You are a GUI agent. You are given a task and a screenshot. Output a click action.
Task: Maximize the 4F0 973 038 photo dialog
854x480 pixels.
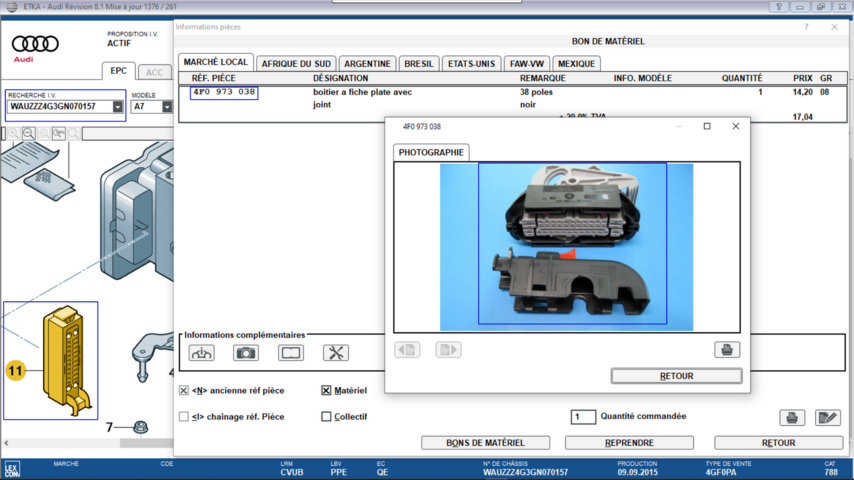click(x=707, y=126)
